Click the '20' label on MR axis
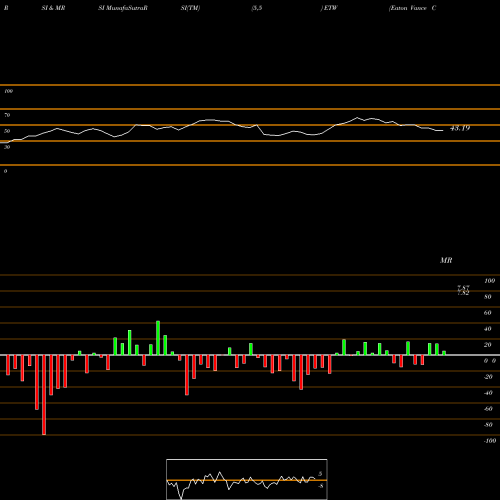This screenshot has width=500, height=500. (x=488, y=345)
